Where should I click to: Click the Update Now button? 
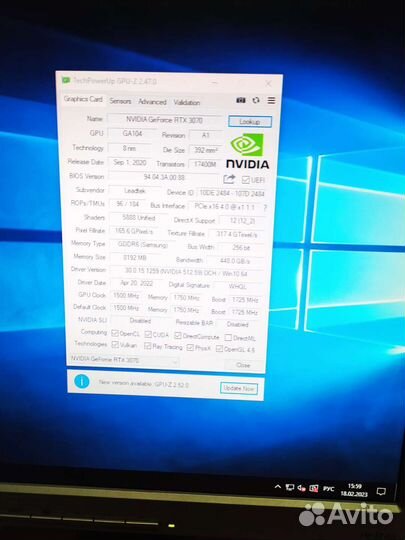239,388
